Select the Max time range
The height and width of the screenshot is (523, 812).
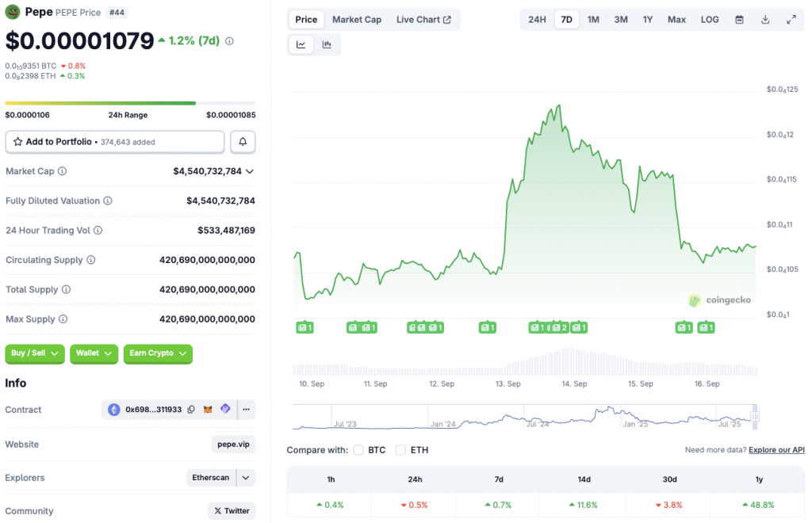click(676, 20)
